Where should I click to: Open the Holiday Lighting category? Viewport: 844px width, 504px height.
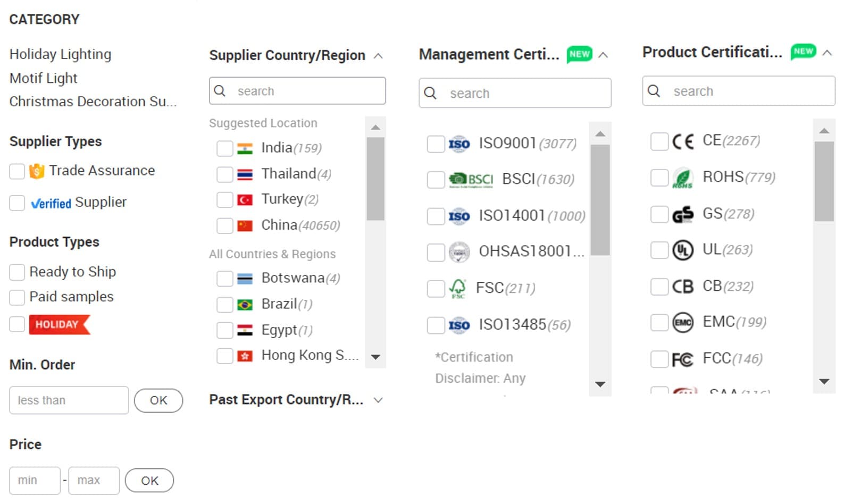tap(60, 54)
